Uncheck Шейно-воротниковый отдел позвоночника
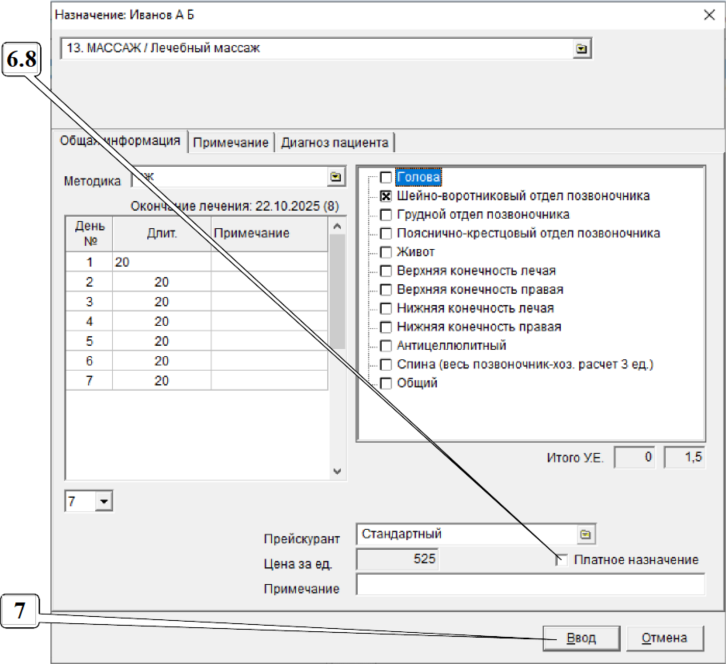The width and height of the screenshot is (726, 664). pyautogui.click(x=386, y=197)
